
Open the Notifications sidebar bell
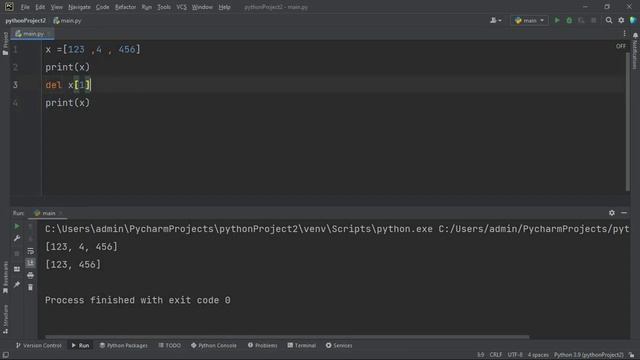pos(635,51)
